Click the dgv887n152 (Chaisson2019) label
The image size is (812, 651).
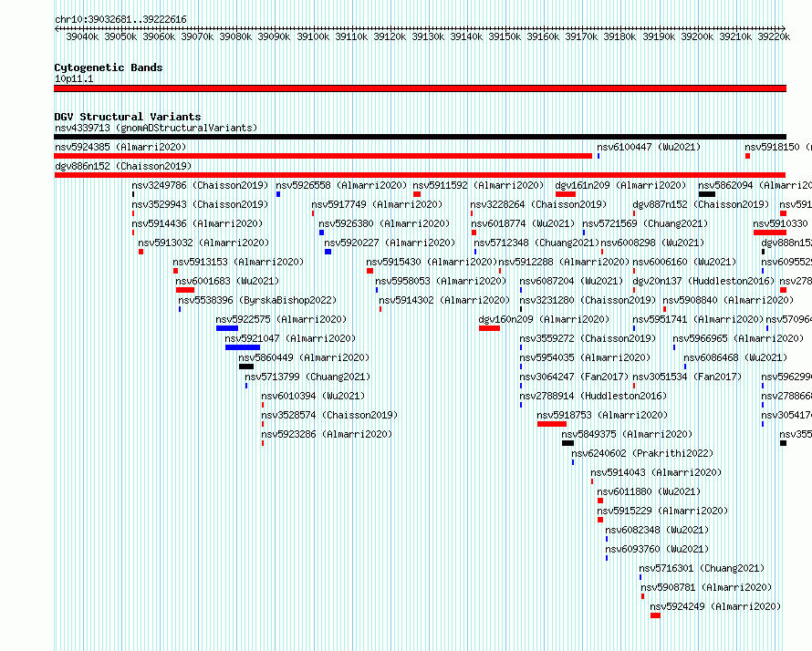coord(702,204)
